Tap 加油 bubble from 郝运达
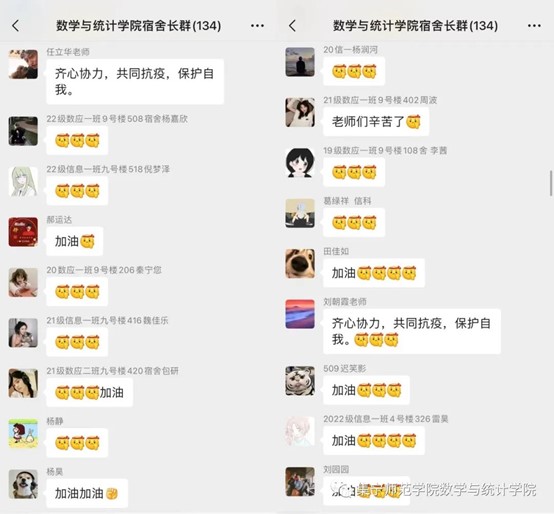 75,241
